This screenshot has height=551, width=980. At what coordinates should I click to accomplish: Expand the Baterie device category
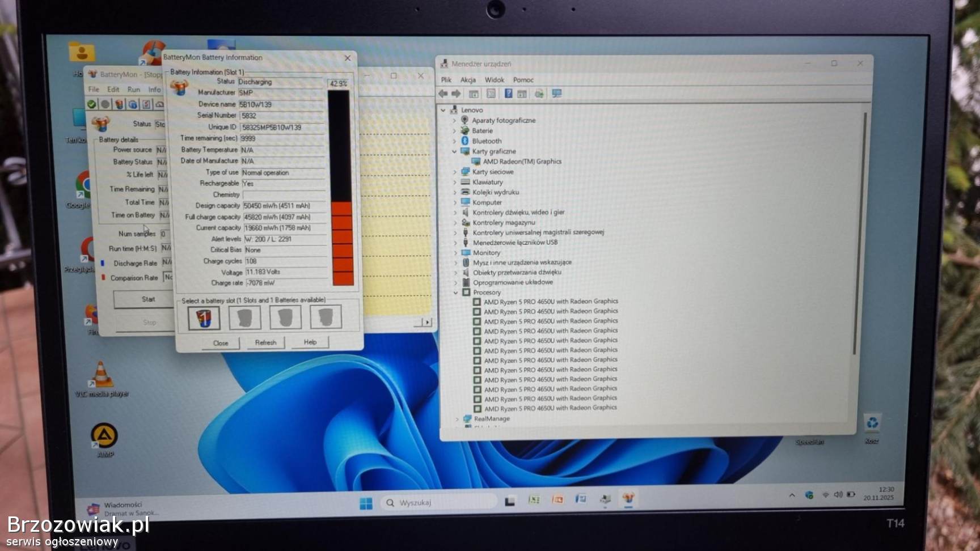[x=454, y=130]
